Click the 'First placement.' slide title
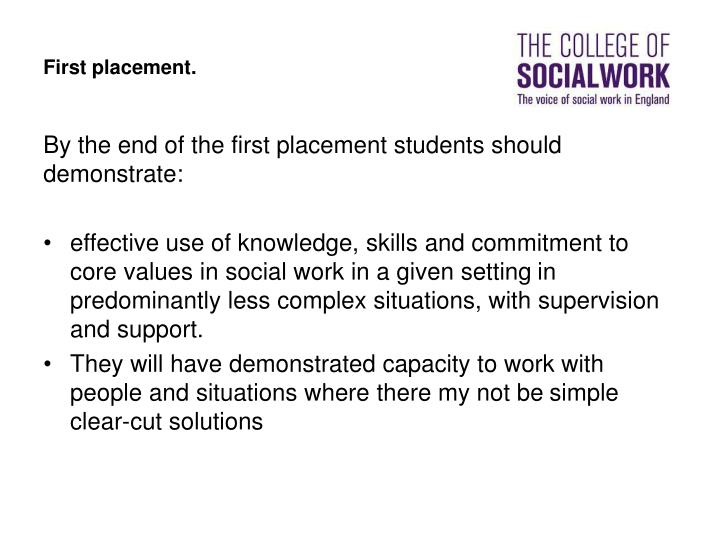 pos(120,69)
